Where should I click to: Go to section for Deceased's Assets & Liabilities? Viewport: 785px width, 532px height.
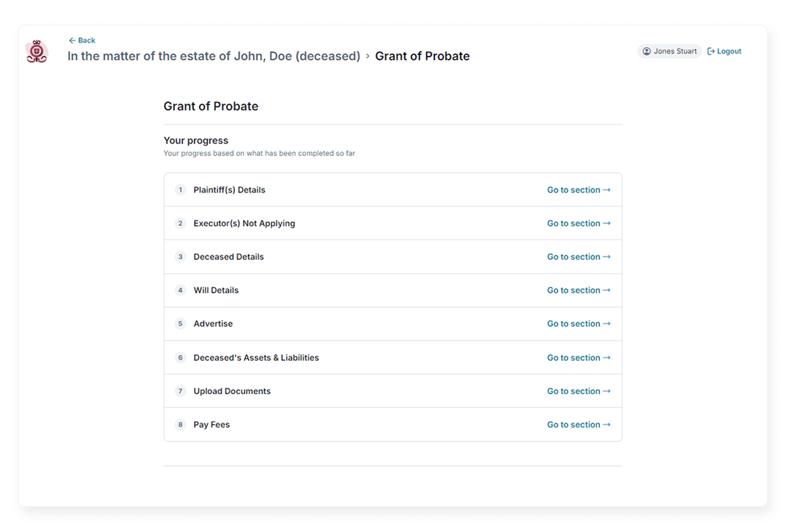(x=579, y=357)
